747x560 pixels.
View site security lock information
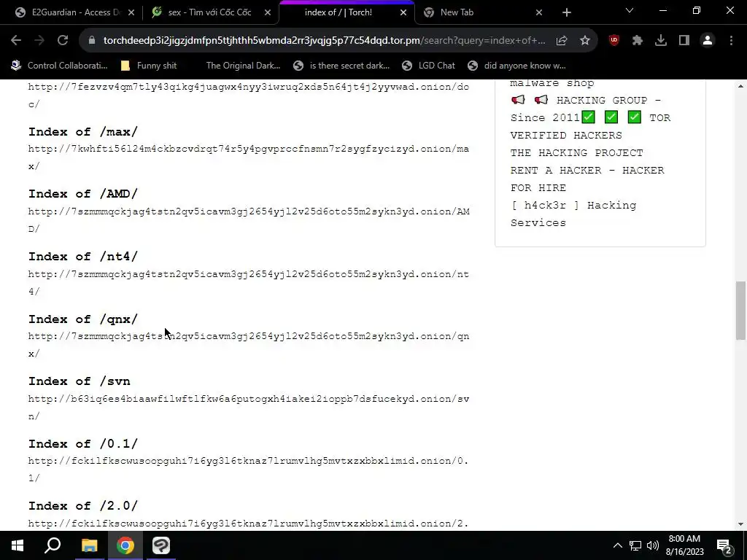pyautogui.click(x=92, y=41)
